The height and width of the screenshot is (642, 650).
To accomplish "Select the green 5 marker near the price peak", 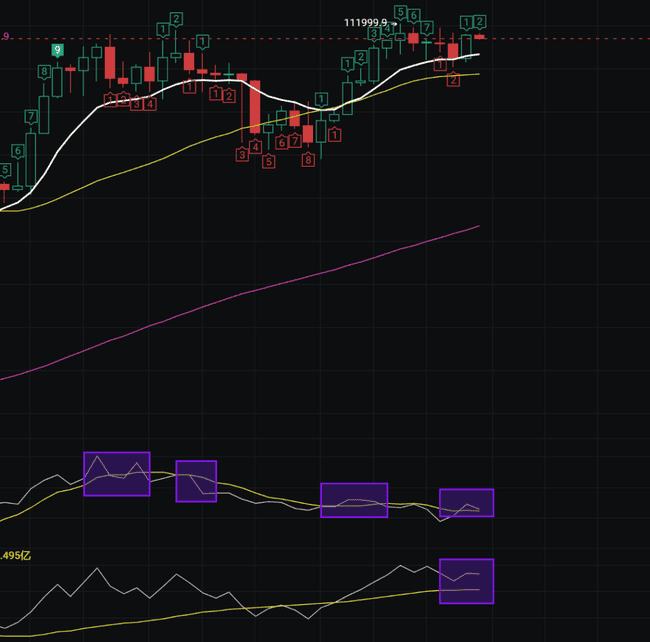I will coord(400,12).
